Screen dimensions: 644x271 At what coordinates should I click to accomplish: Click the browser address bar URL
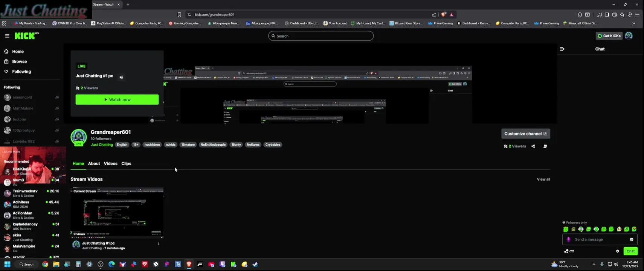point(214,14)
